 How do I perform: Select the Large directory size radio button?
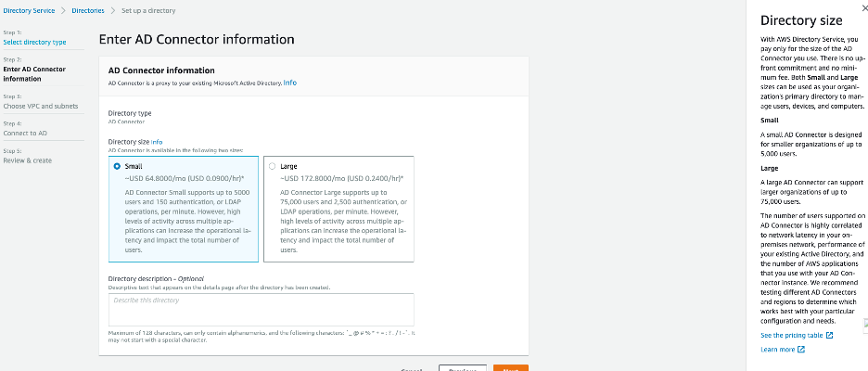[x=272, y=166]
